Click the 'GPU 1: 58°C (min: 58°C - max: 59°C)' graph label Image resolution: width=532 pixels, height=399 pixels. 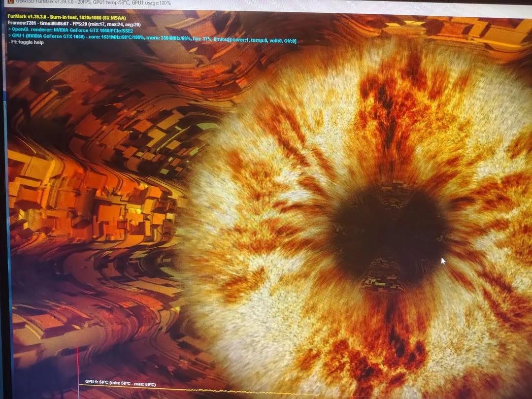pos(121,383)
